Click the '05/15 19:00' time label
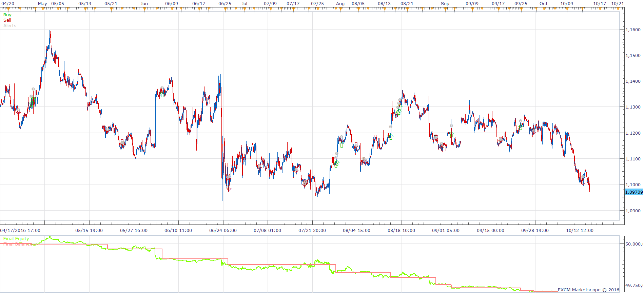The height and width of the screenshot is (293, 644). [x=89, y=231]
